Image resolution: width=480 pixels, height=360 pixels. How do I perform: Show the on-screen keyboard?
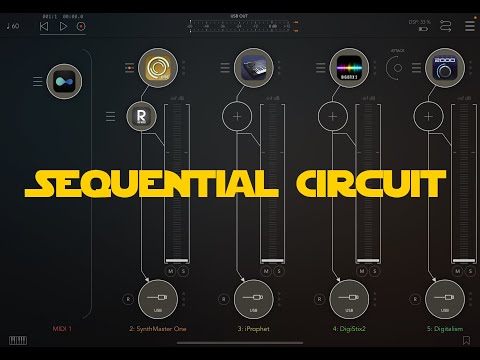click(18, 340)
